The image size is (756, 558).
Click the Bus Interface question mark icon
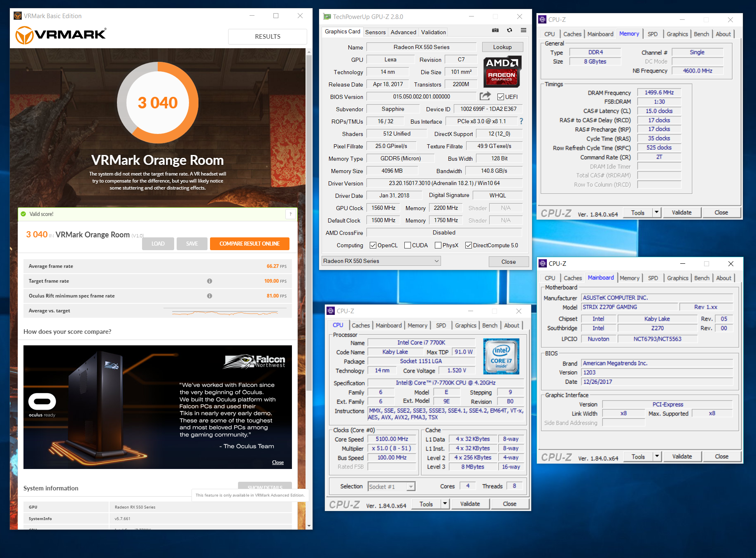(x=521, y=121)
